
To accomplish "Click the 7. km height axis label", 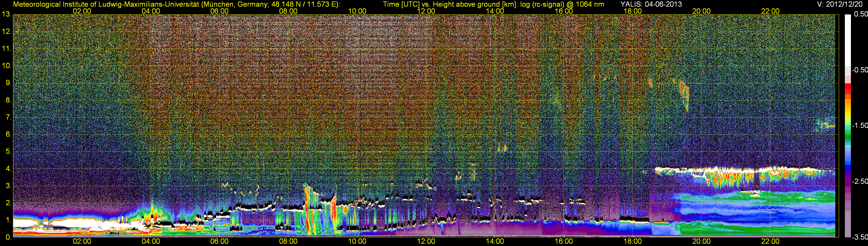I will coord(8,117).
